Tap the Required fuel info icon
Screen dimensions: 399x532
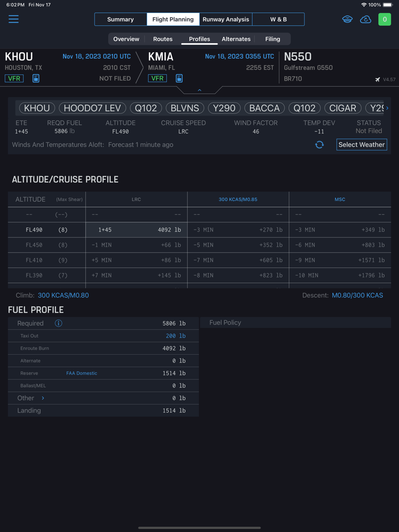coord(58,323)
